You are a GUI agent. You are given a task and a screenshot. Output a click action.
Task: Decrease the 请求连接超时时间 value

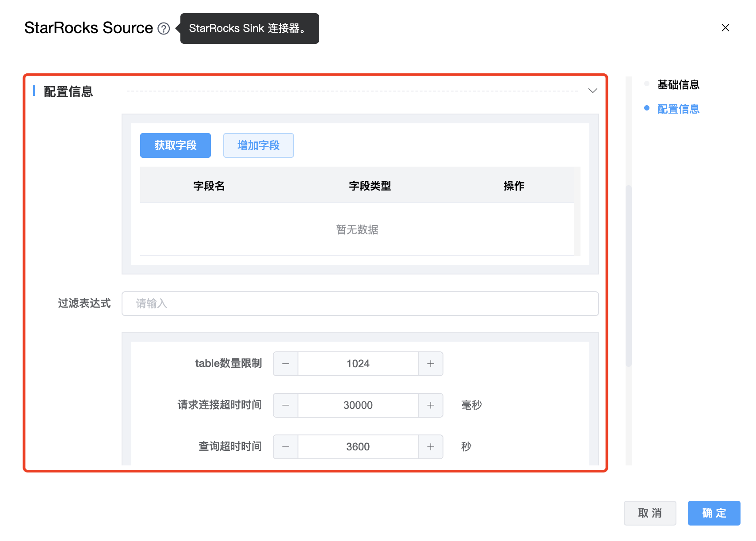pyautogui.click(x=286, y=405)
